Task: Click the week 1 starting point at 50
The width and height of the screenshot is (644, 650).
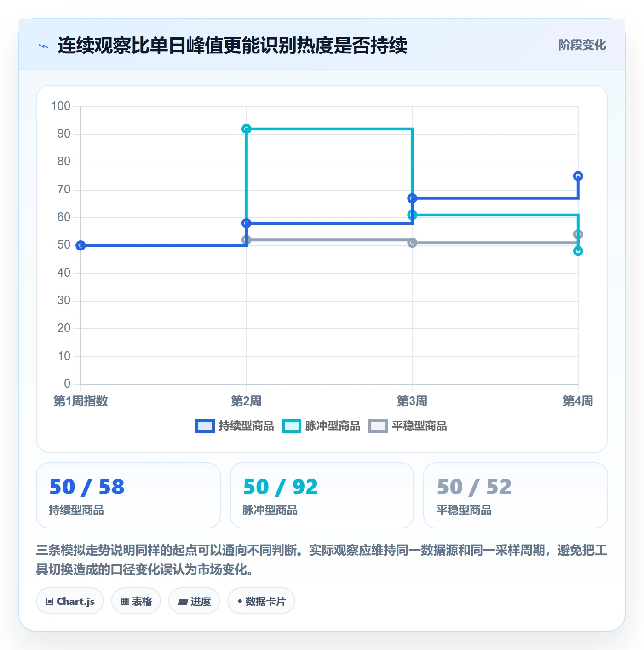Action: (80, 245)
